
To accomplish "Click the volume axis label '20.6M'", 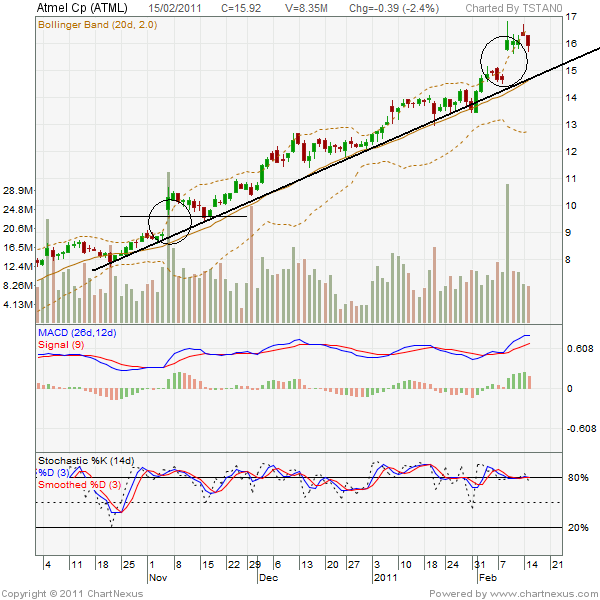I will point(18,228).
